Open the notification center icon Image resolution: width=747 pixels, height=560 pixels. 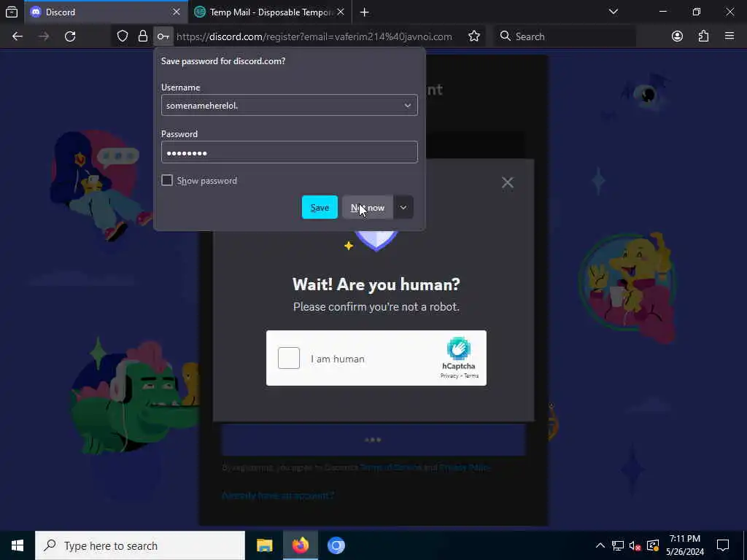[723, 545]
